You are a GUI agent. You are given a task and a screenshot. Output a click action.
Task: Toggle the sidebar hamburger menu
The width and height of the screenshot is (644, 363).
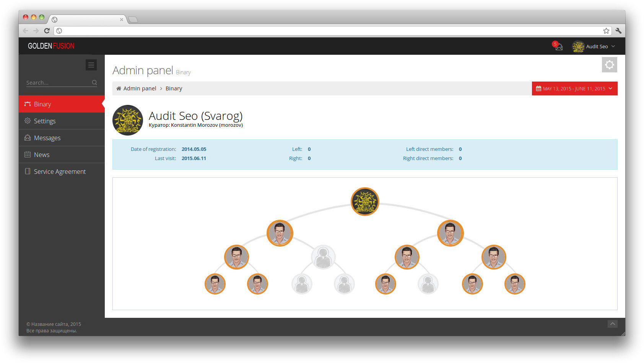click(91, 65)
